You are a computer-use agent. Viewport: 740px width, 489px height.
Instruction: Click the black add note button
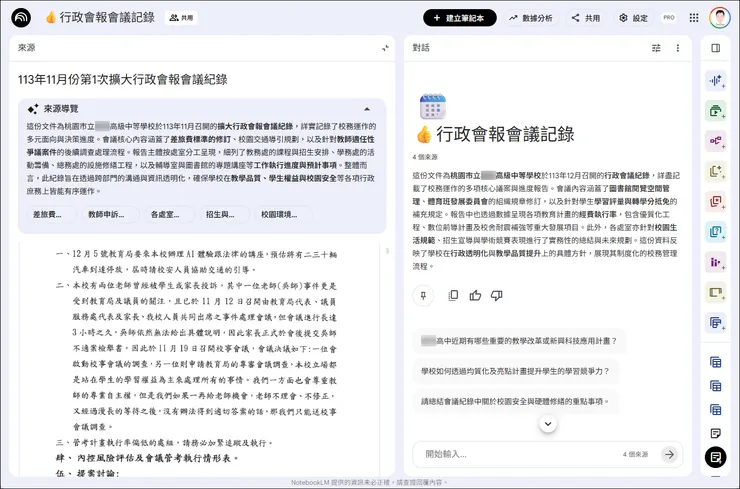tap(715, 457)
